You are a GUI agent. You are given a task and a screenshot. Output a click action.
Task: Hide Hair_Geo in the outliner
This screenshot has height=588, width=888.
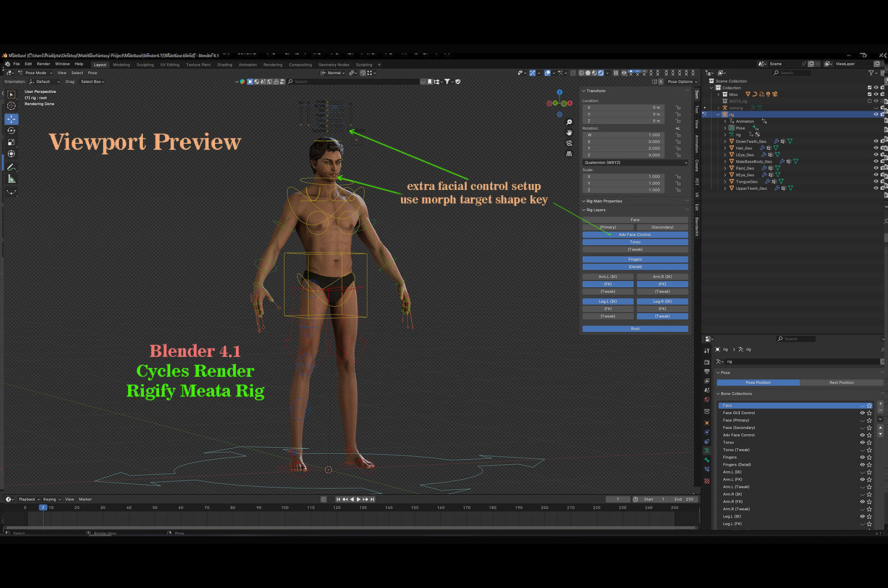(x=876, y=148)
